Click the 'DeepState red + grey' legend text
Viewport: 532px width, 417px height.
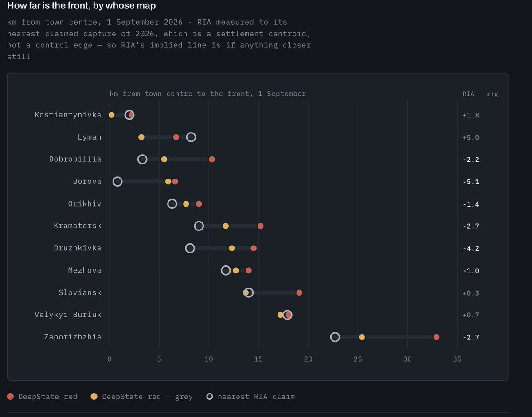click(148, 397)
